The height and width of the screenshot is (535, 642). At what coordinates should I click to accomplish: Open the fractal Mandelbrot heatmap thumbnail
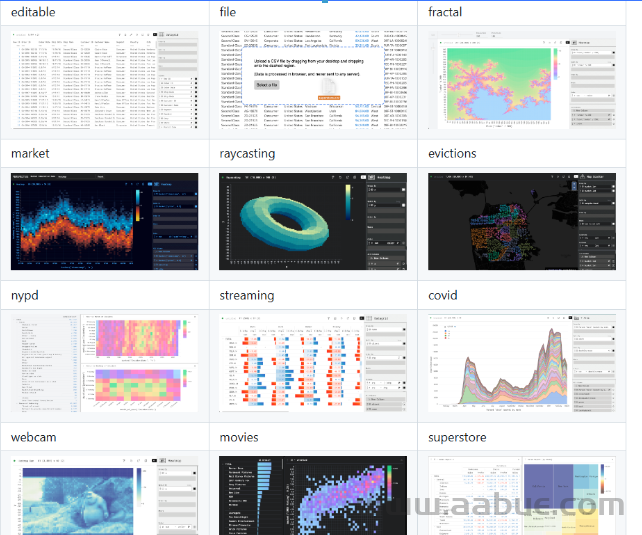[522, 78]
